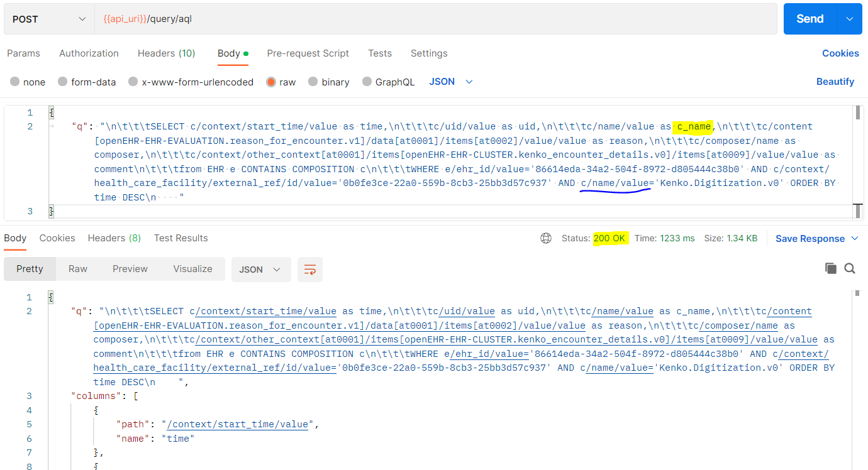The height and width of the screenshot is (470, 868).
Task: View response in Raw mode
Action: [77, 268]
